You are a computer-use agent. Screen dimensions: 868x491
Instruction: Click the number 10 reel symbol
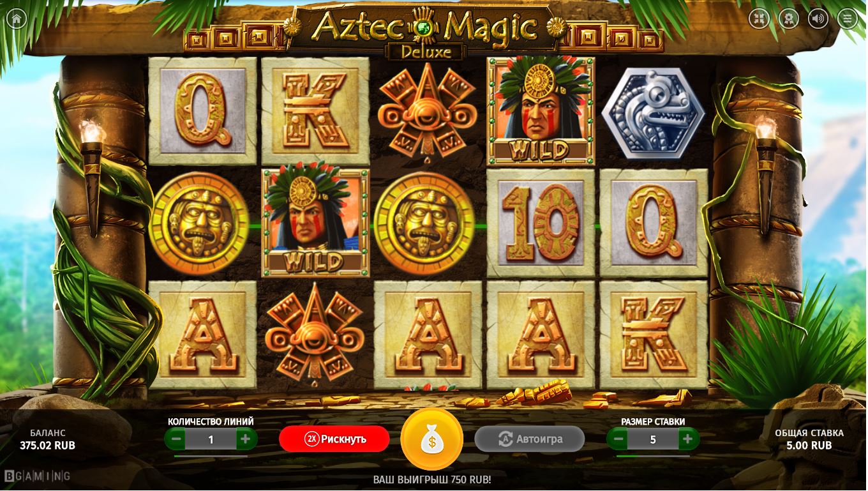[x=541, y=223]
